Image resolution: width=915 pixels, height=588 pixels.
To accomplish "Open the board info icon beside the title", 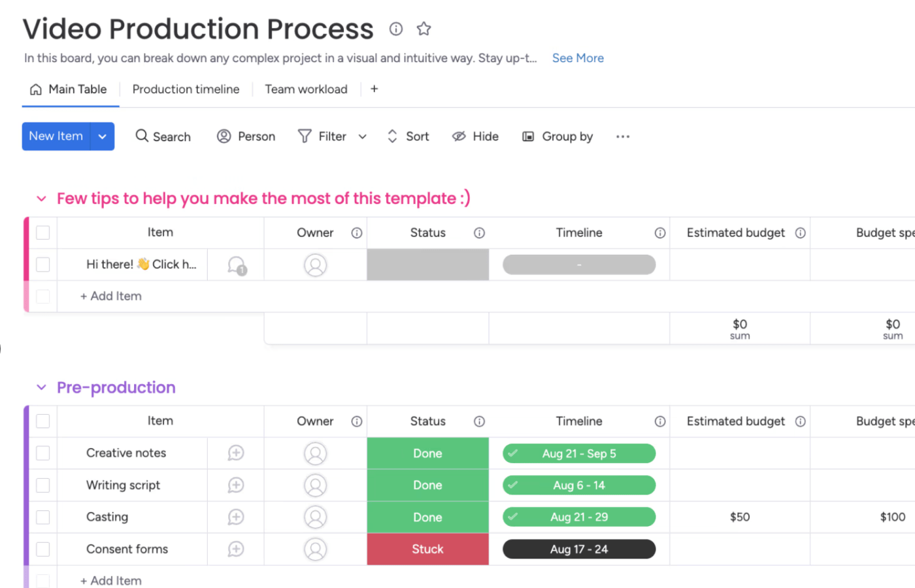I will (x=396, y=29).
